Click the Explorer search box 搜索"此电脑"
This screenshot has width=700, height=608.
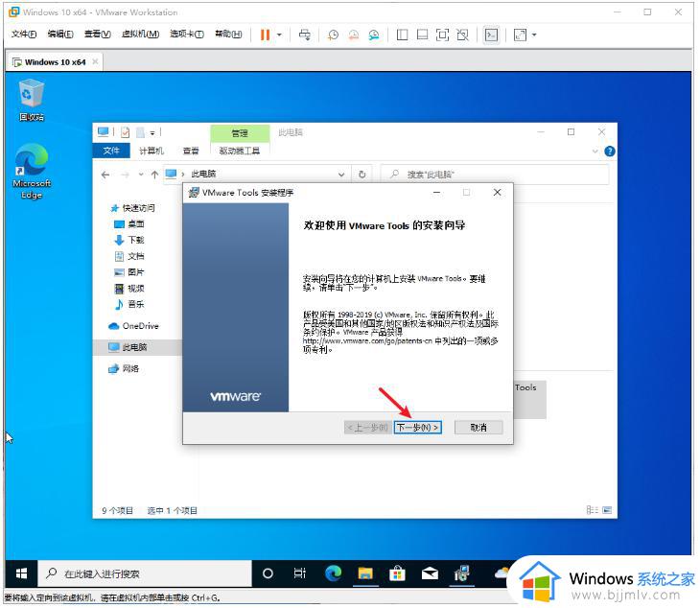point(495,175)
